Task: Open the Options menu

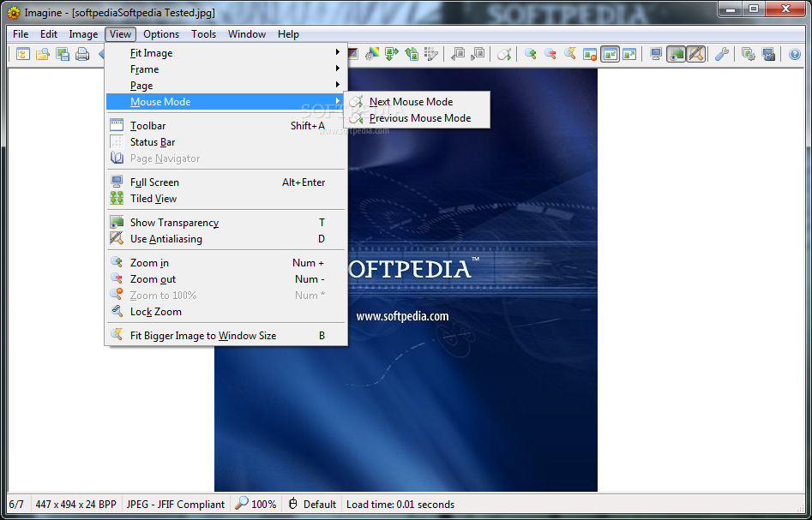Action: tap(161, 34)
